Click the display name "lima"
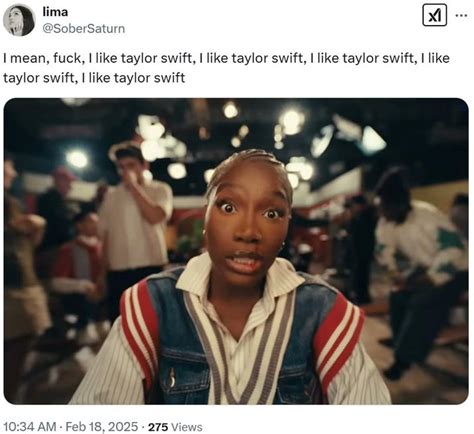Viewport: 474px width, 434px height. [x=55, y=12]
